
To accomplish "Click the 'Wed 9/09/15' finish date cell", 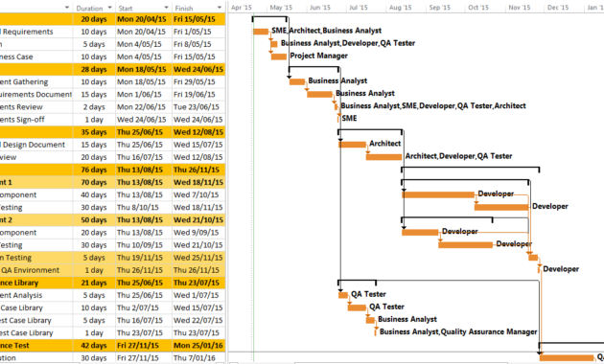I will 198,233.
